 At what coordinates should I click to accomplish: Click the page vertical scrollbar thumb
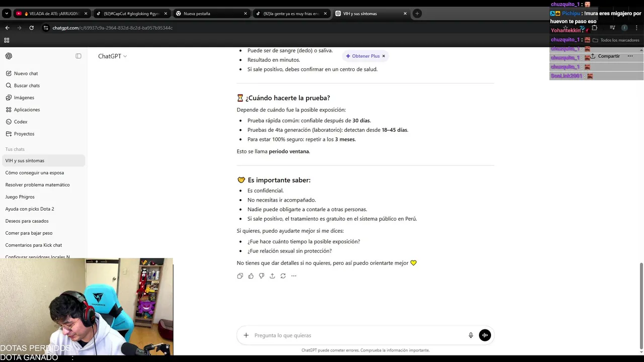tap(641, 305)
